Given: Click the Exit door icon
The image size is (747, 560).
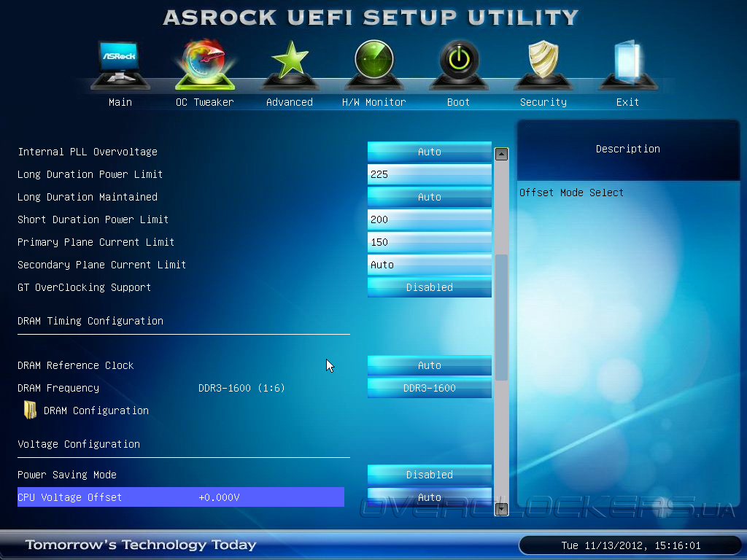Looking at the screenshot, I should coord(628,65).
